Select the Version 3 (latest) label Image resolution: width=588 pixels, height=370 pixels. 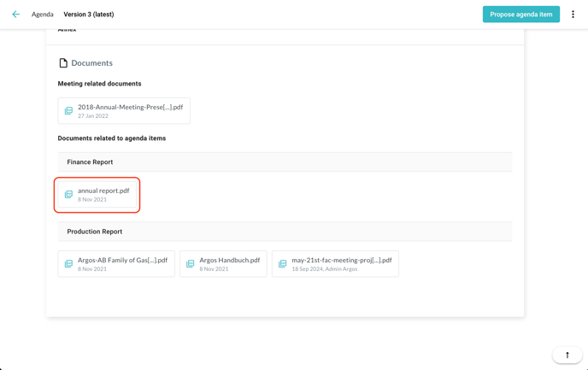[x=88, y=15]
